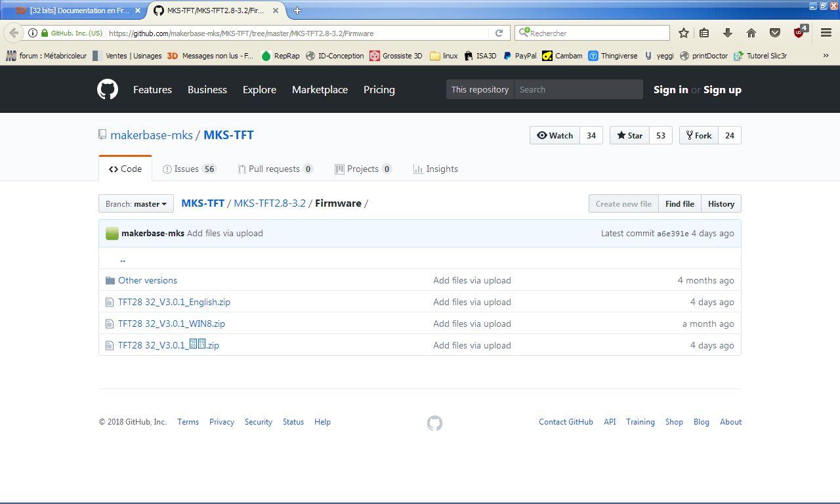Open the TFT28 32_V3.0.1_English.zip file
840x504 pixels.
(174, 302)
